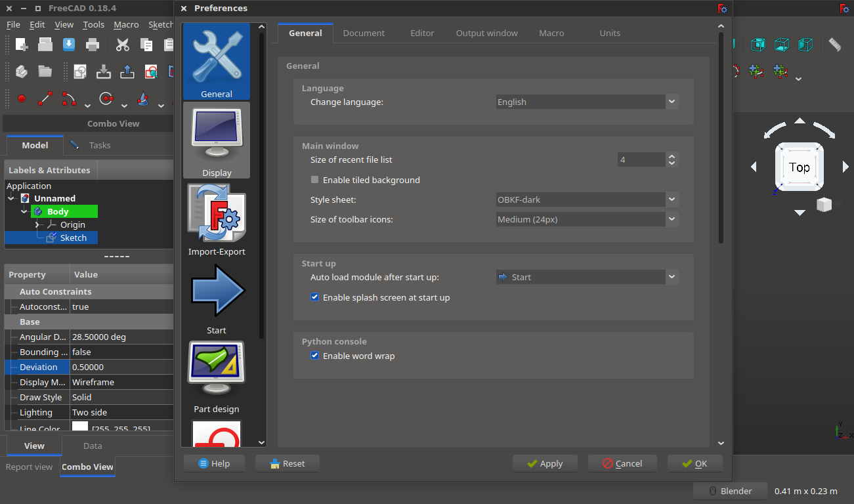Print using the printer toolbar icon
The height and width of the screenshot is (504, 854).
pyautogui.click(x=93, y=45)
